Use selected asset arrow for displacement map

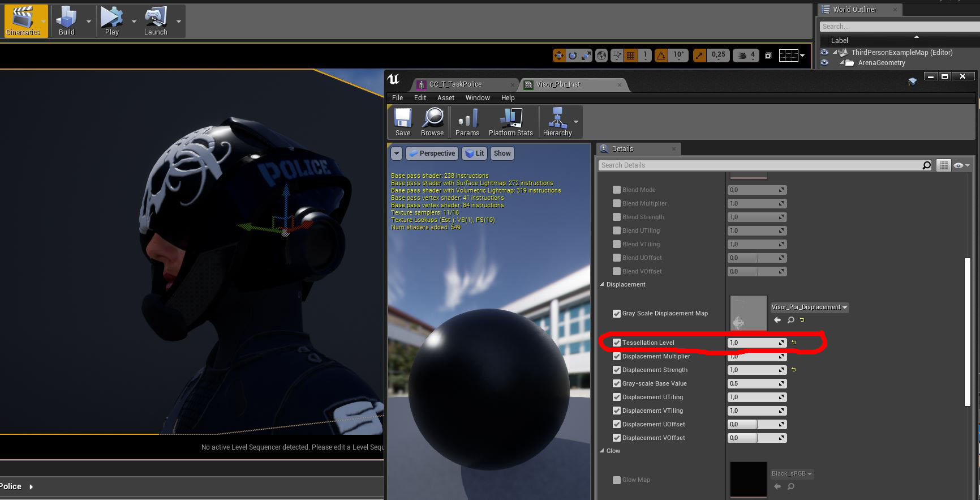(777, 320)
